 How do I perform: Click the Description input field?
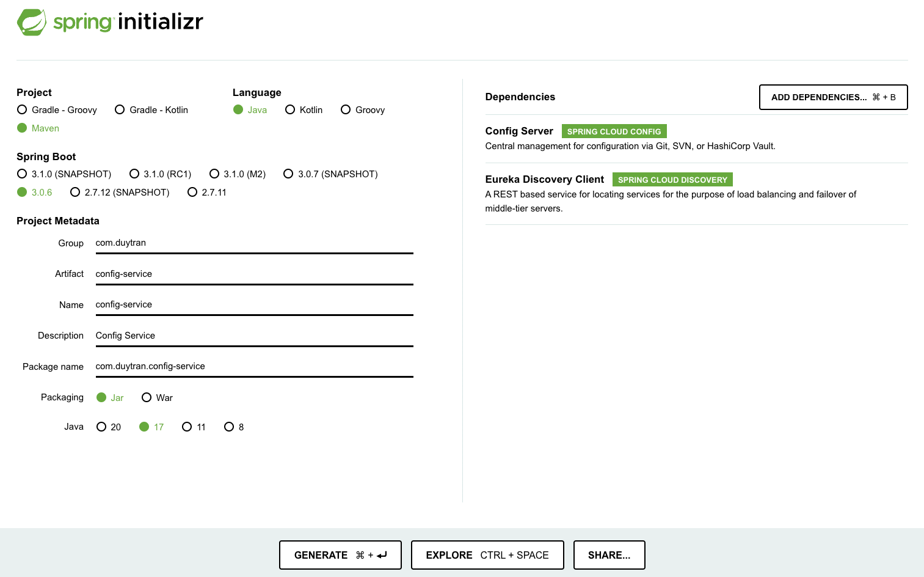254,336
